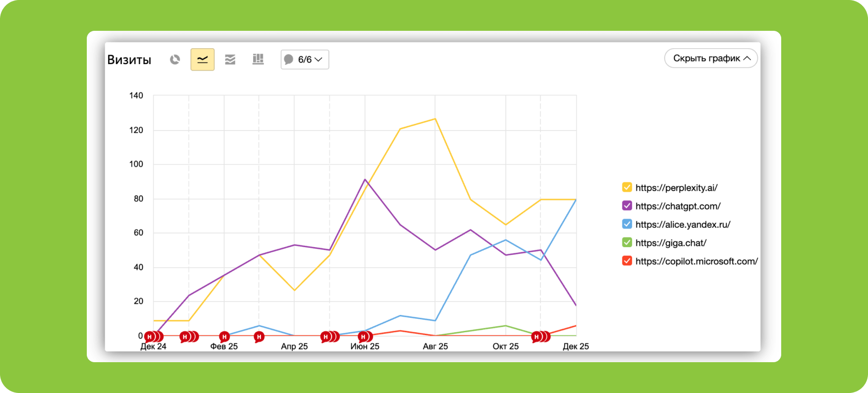
Task: Hide the alice.yandex.ru series via its checkbox
Action: pos(627,224)
